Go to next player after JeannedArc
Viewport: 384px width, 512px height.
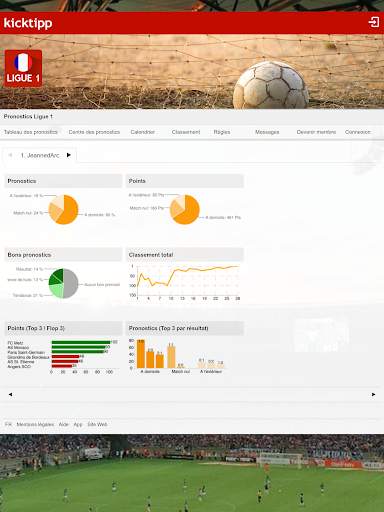click(x=69, y=155)
